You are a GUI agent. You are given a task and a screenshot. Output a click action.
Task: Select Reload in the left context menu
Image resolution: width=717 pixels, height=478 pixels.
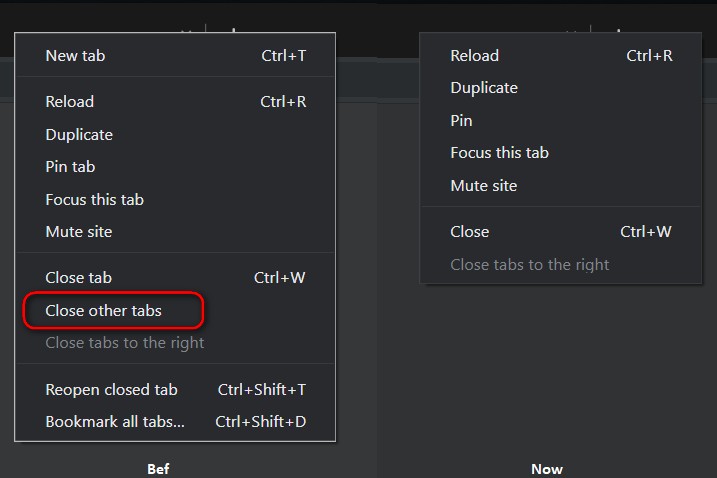pyautogui.click(x=175, y=102)
